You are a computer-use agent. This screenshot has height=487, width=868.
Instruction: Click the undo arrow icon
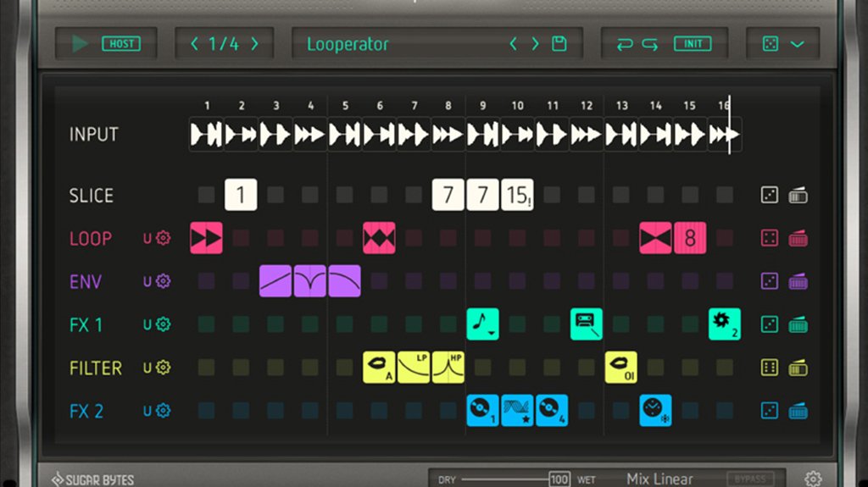[x=625, y=44]
